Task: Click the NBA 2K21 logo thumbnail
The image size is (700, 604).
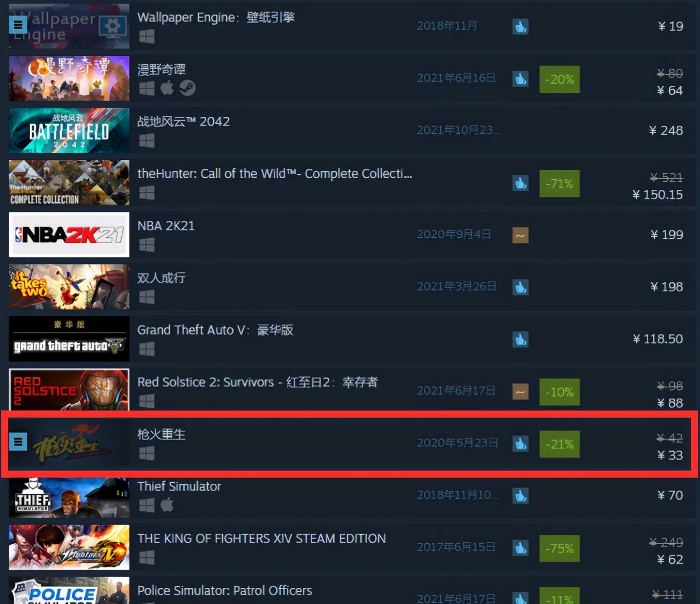Action: (69, 234)
